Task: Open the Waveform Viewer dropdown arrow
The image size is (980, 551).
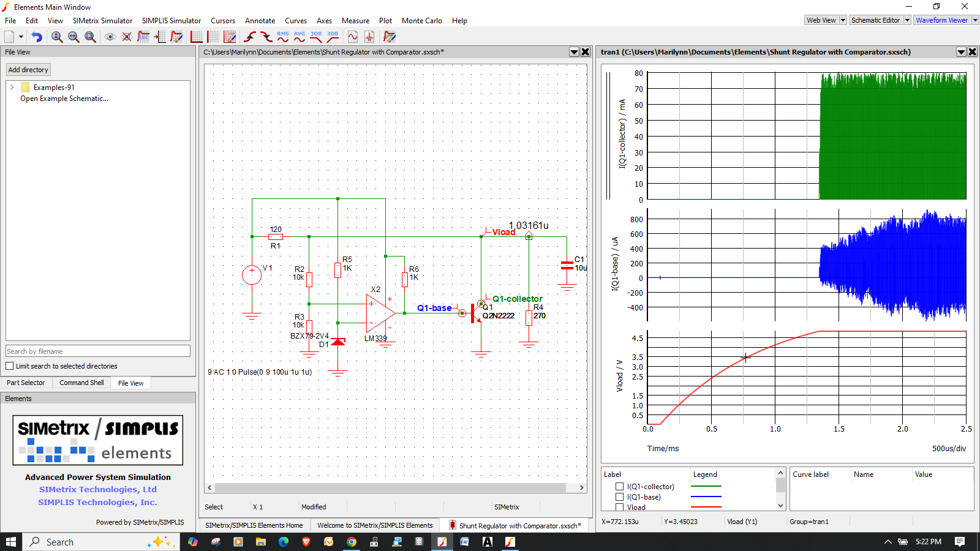Action: (x=975, y=20)
